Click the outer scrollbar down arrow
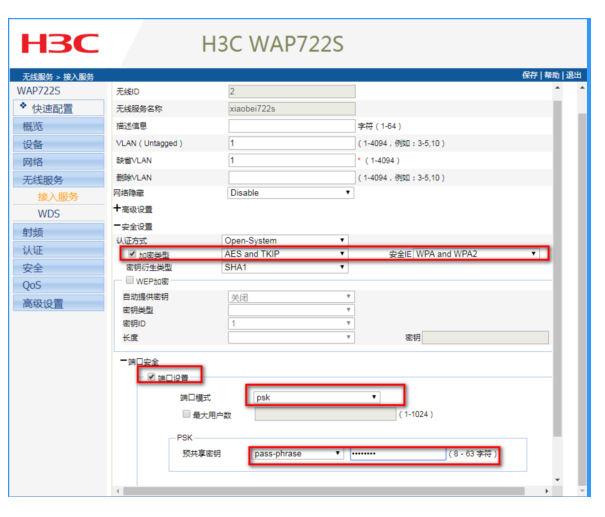This screenshot has height=517, width=605. point(582,491)
